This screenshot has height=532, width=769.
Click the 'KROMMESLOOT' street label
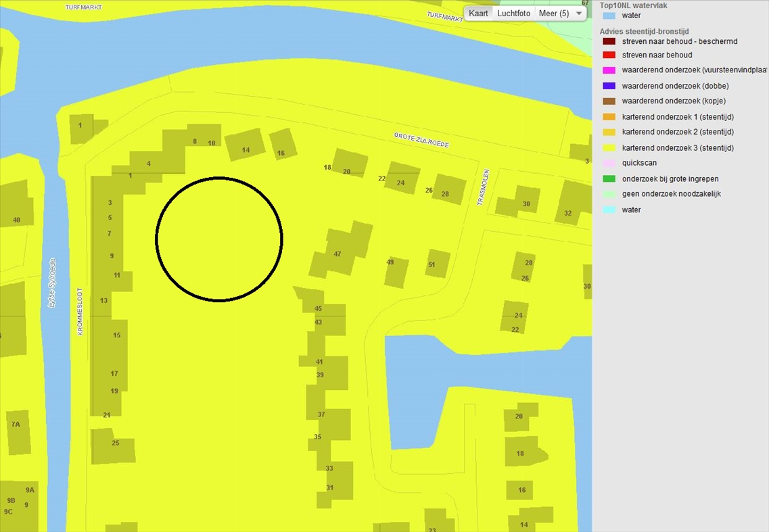click(80, 312)
